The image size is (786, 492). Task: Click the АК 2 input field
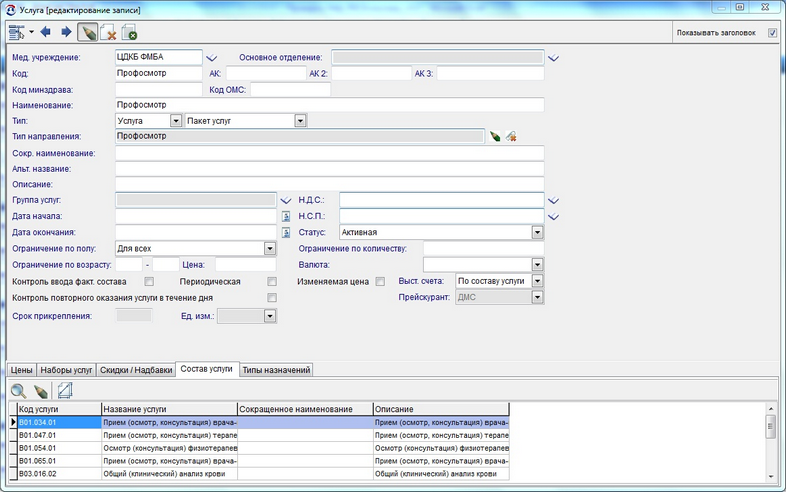pyautogui.click(x=371, y=73)
